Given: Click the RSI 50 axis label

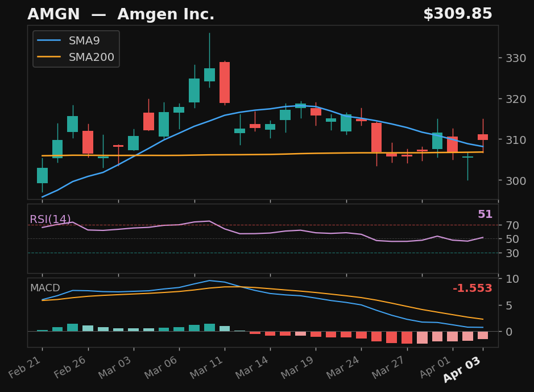Looking at the screenshot, I should 512,239.
